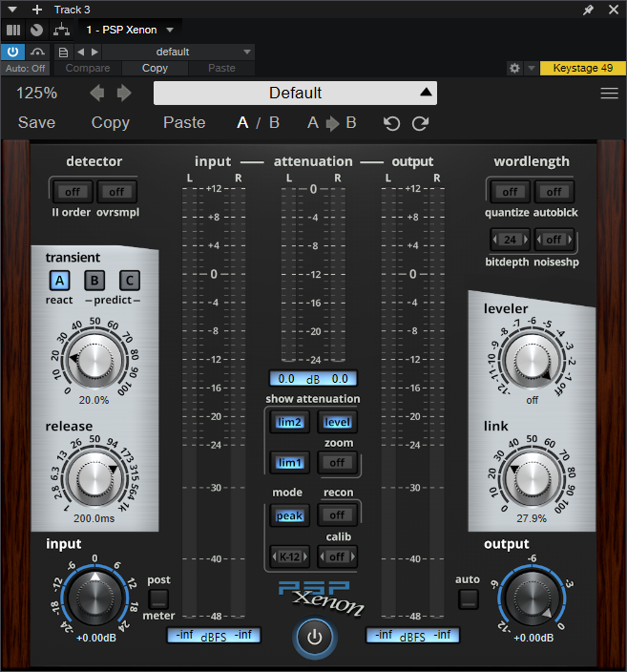
Task: Open the gear settings icon
Action: coord(514,68)
